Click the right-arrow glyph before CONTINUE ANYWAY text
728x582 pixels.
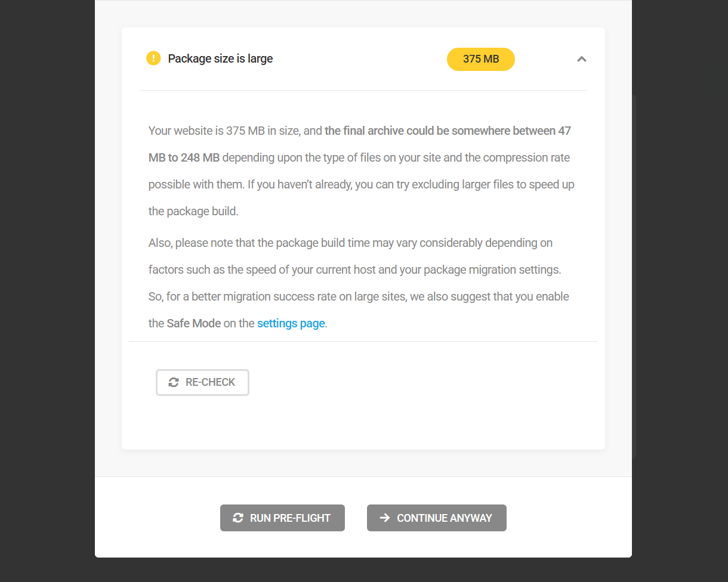[384, 518]
